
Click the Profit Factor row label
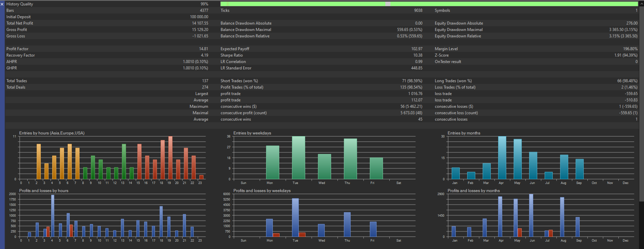tap(18, 49)
